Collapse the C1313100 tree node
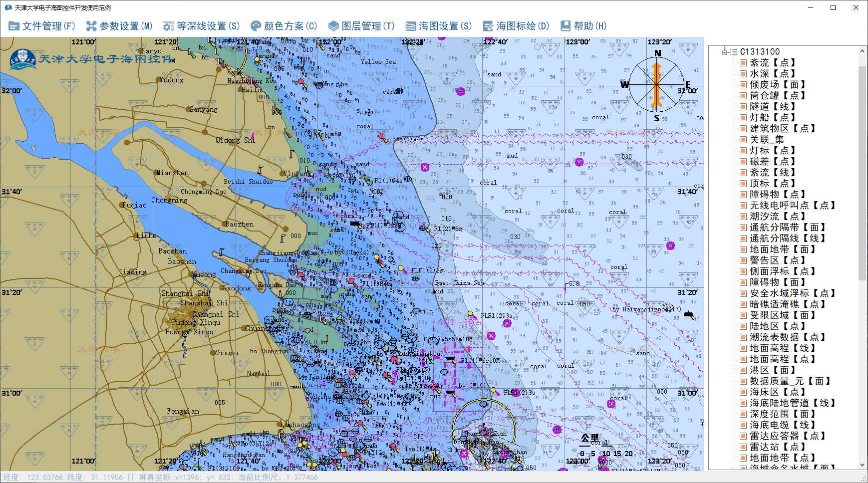This screenshot has height=483, width=868. point(724,52)
